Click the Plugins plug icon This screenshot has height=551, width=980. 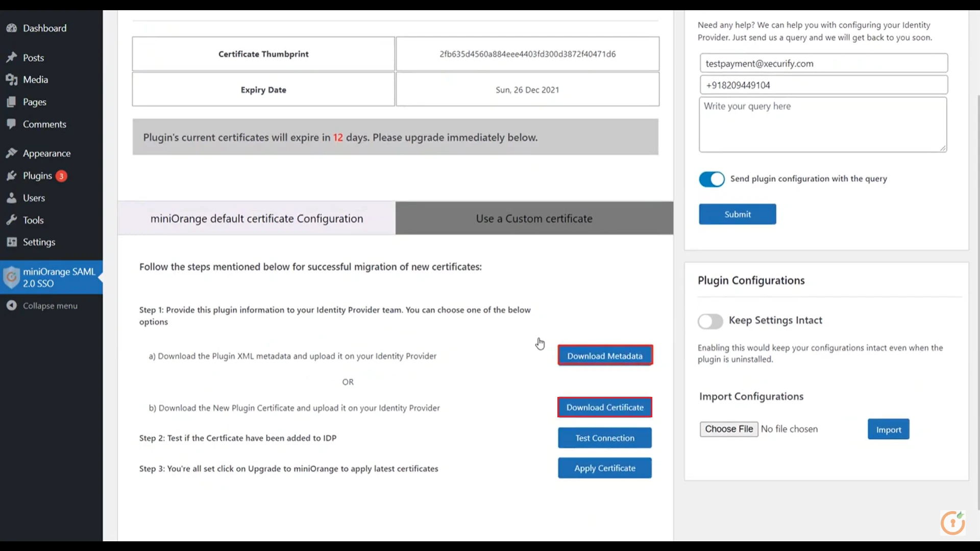12,176
